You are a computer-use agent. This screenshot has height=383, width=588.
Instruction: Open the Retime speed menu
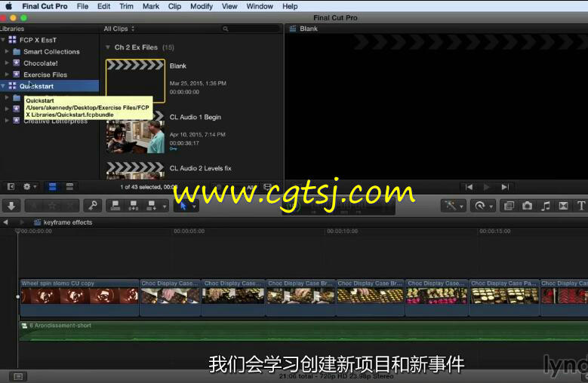coord(483,206)
